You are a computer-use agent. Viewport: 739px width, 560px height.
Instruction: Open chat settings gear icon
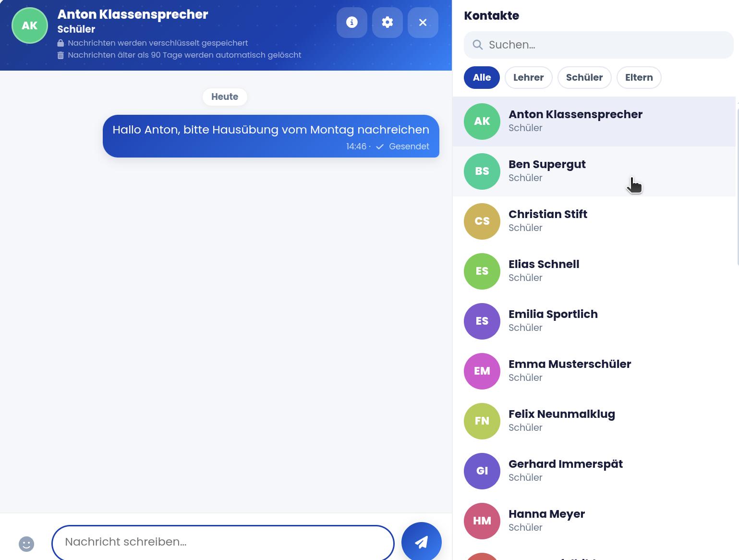pyautogui.click(x=388, y=23)
